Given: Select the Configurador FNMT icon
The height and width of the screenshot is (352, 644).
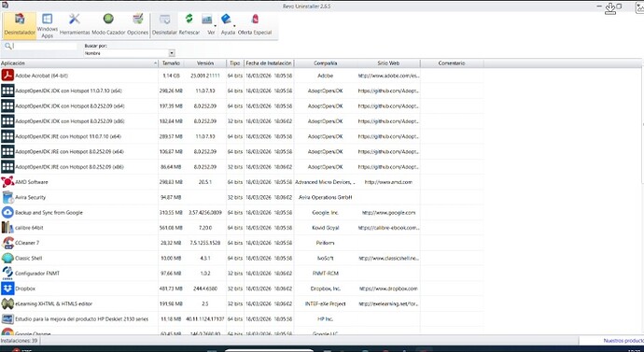Looking at the screenshot, I should (x=7, y=274).
